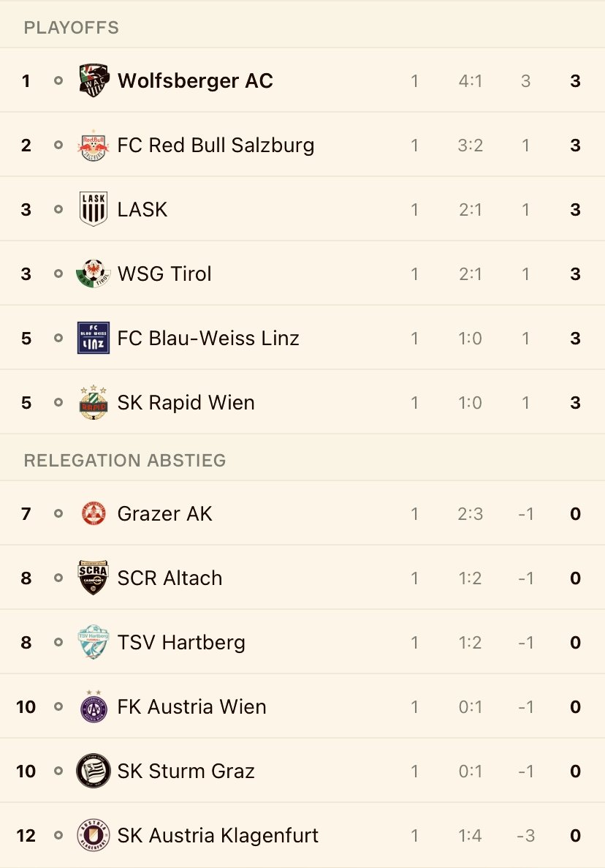Select the SK Sturm Graz badge
The image size is (605, 868).
94,771
